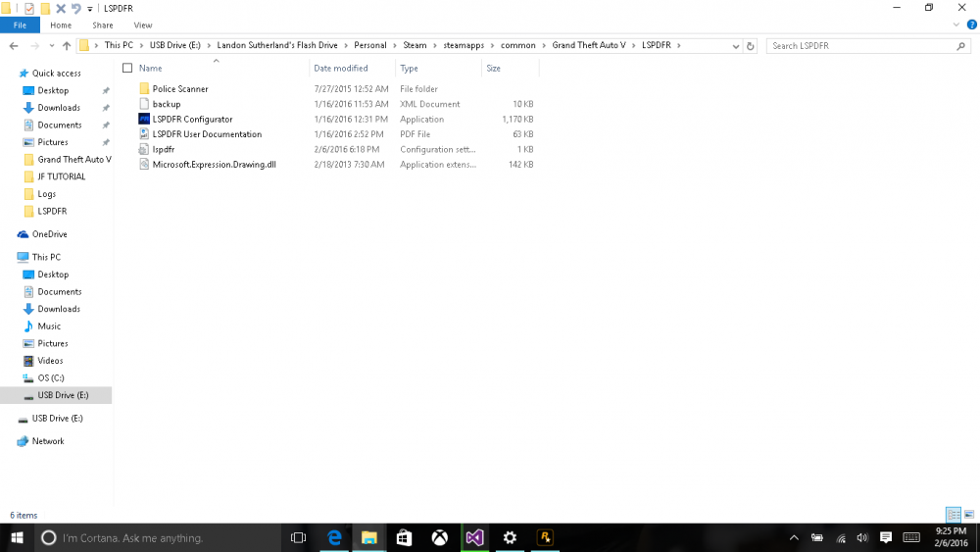Image resolution: width=980 pixels, height=552 pixels.
Task: Open the View ribbon tab
Action: [142, 25]
